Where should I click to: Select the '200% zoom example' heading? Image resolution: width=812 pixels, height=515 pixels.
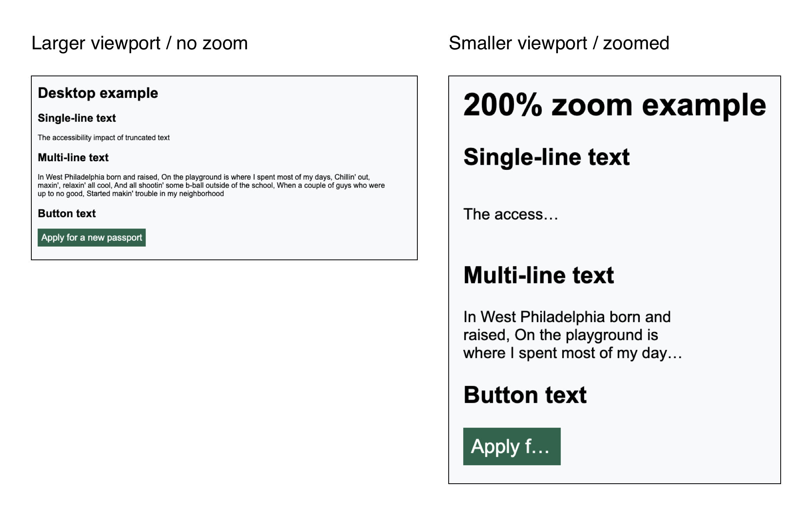(x=615, y=104)
